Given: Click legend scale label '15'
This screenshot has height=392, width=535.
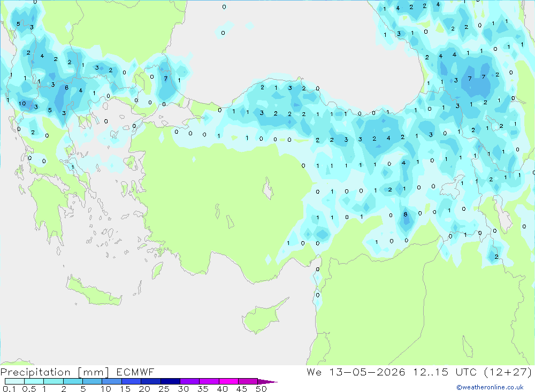Looking at the screenshot, I should (x=125, y=389).
